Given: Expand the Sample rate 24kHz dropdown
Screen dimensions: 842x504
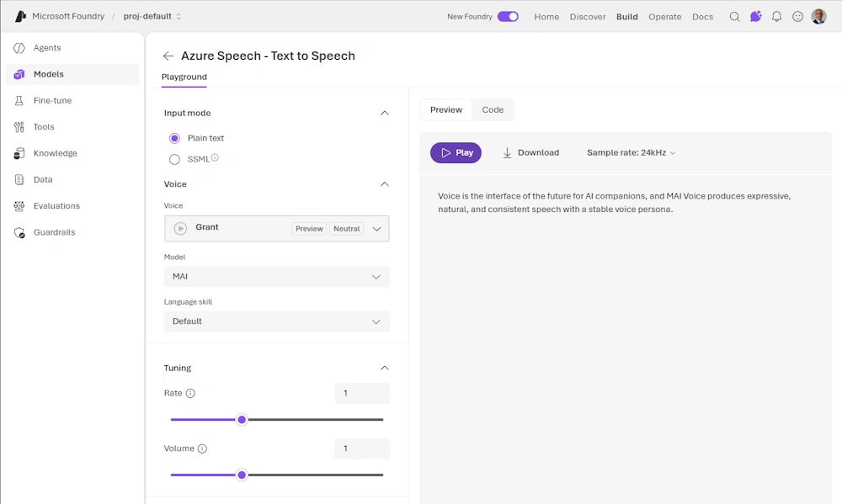Looking at the screenshot, I should click(x=631, y=153).
